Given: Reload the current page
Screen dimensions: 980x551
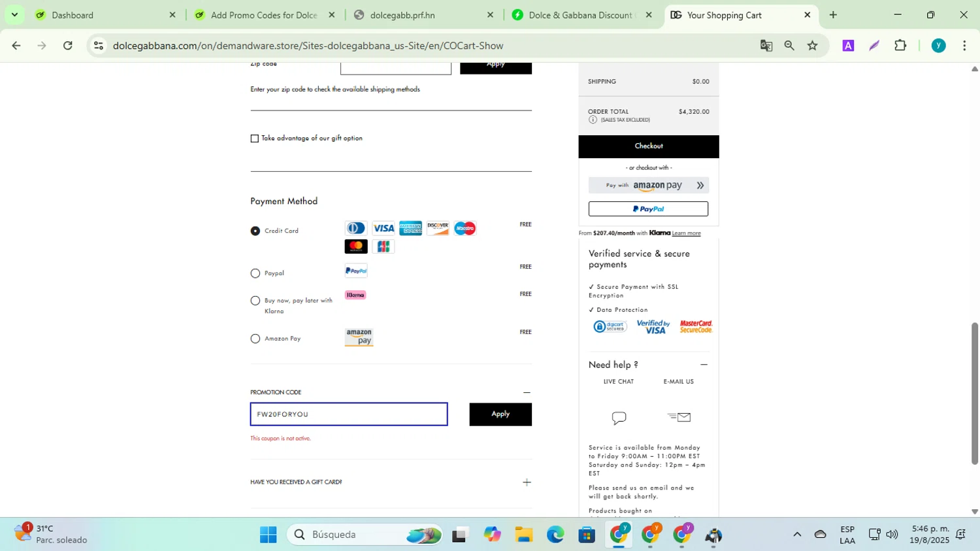Looking at the screenshot, I should pyautogui.click(x=68, y=46).
